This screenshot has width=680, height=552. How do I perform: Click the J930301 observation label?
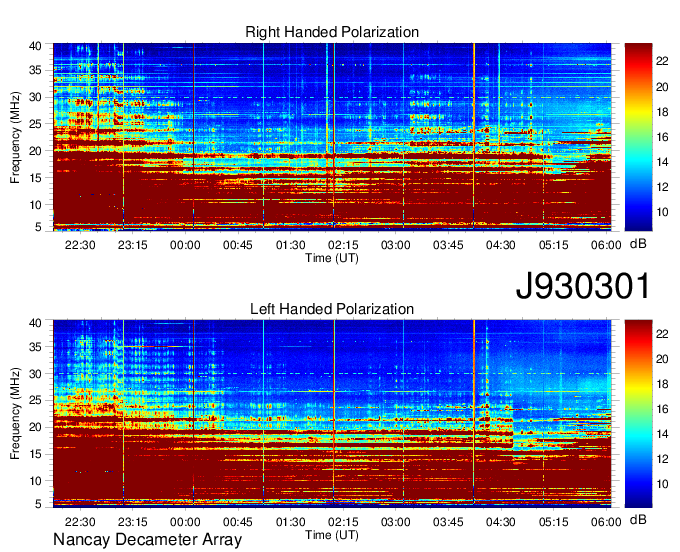pos(583,286)
